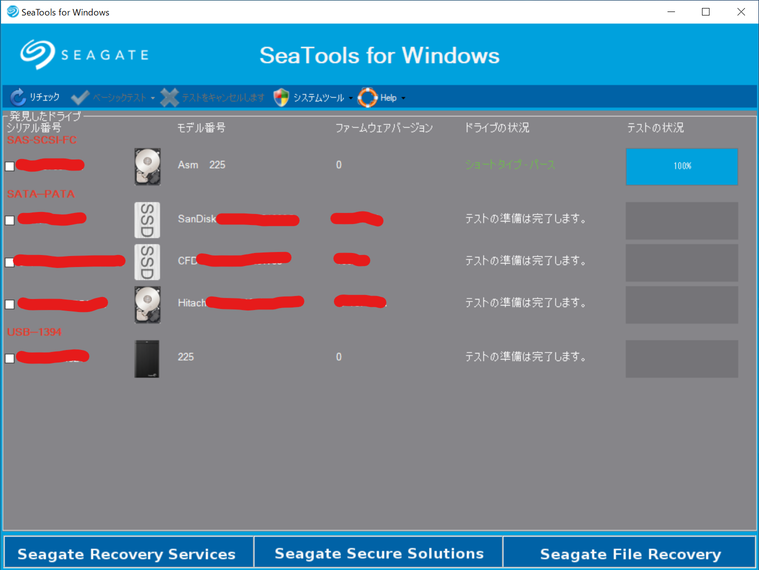Click USB drive row test status box
The width and height of the screenshot is (759, 570).
coord(682,359)
